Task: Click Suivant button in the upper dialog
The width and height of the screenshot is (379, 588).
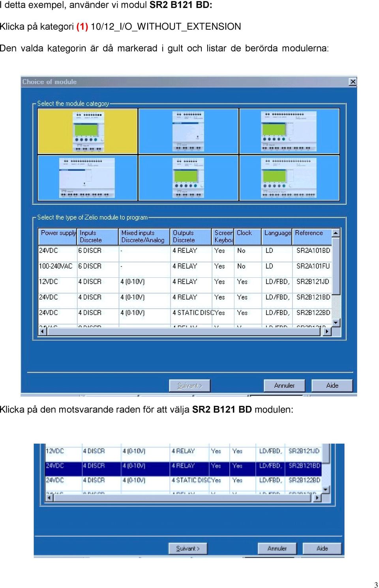Action: [189, 386]
